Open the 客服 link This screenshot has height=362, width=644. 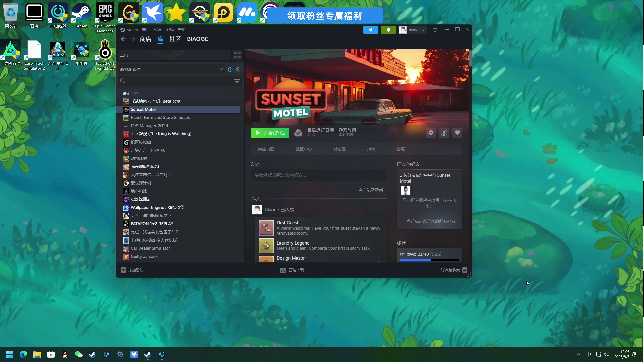(400, 149)
